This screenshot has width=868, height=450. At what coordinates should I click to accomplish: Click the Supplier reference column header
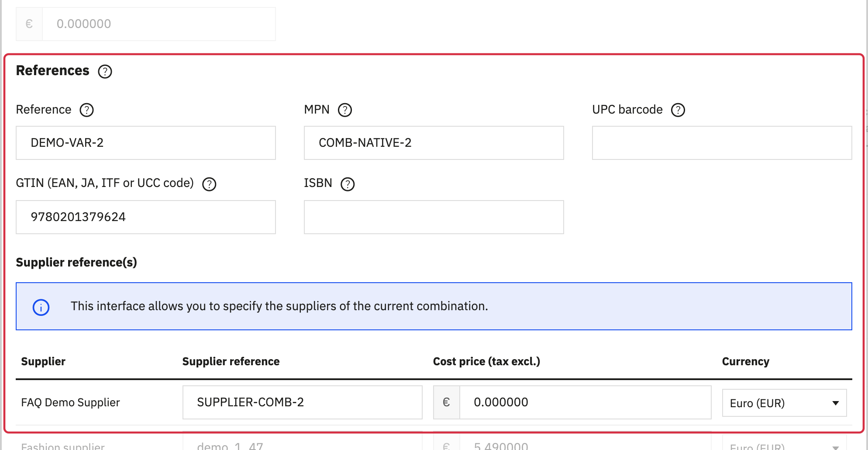pyautogui.click(x=231, y=361)
